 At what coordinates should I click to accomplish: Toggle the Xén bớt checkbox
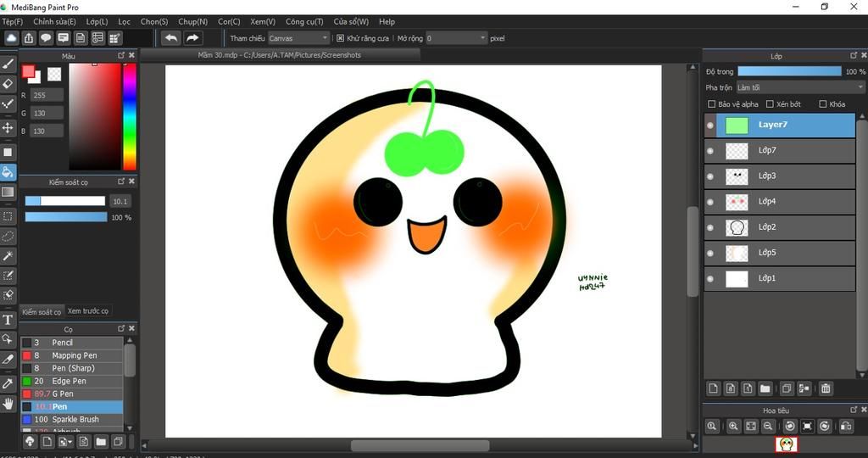770,104
